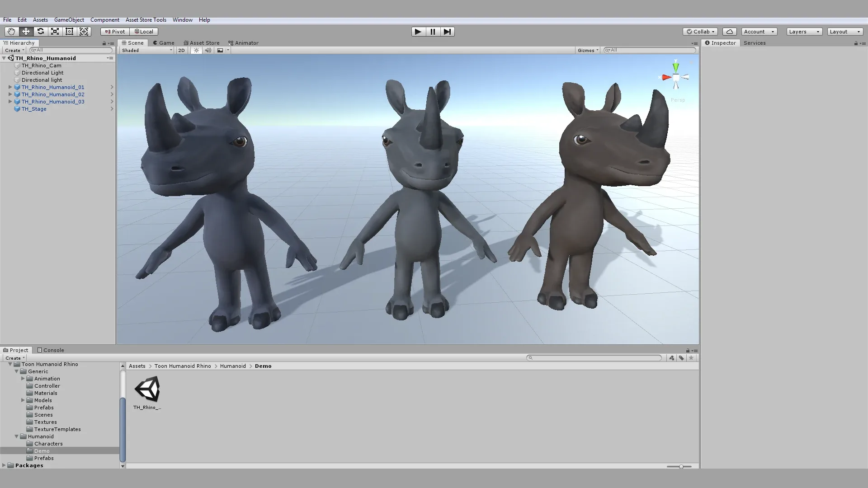Viewport: 868px width, 488px height.
Task: Expand TH_Rhino_Humanoid_03 in Hierarchy
Action: (10, 102)
